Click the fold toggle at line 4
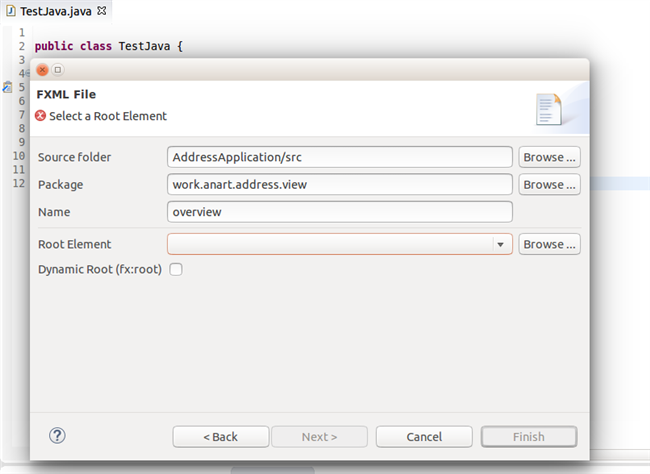The image size is (650, 474). [x=27, y=73]
